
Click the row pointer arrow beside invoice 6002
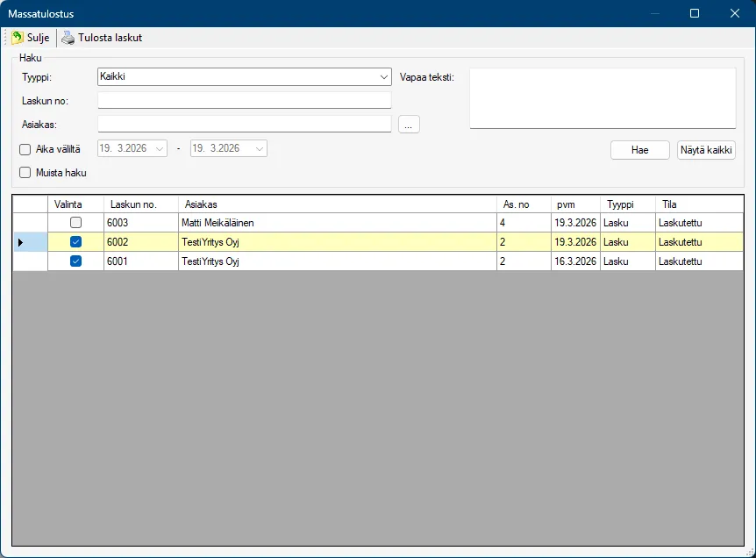click(21, 242)
